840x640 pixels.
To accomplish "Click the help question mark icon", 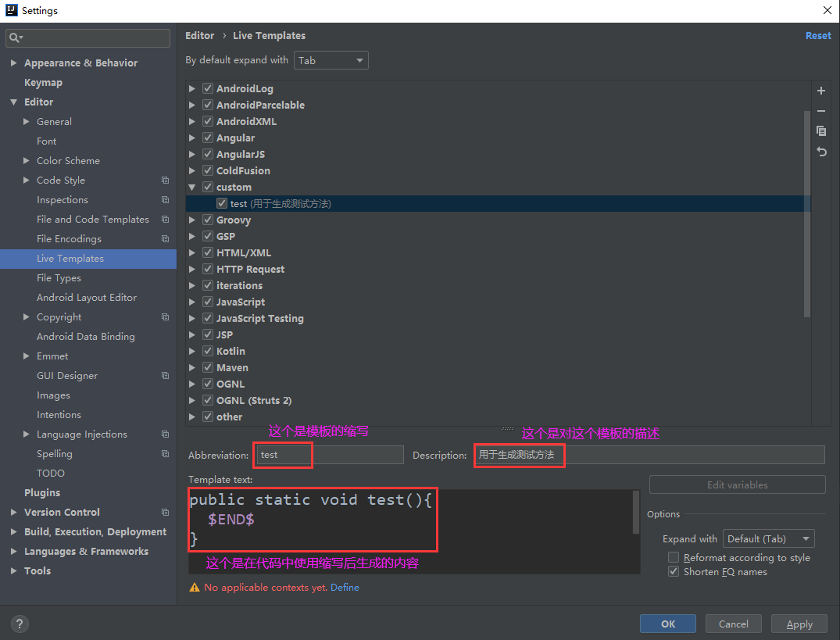I will 20,624.
